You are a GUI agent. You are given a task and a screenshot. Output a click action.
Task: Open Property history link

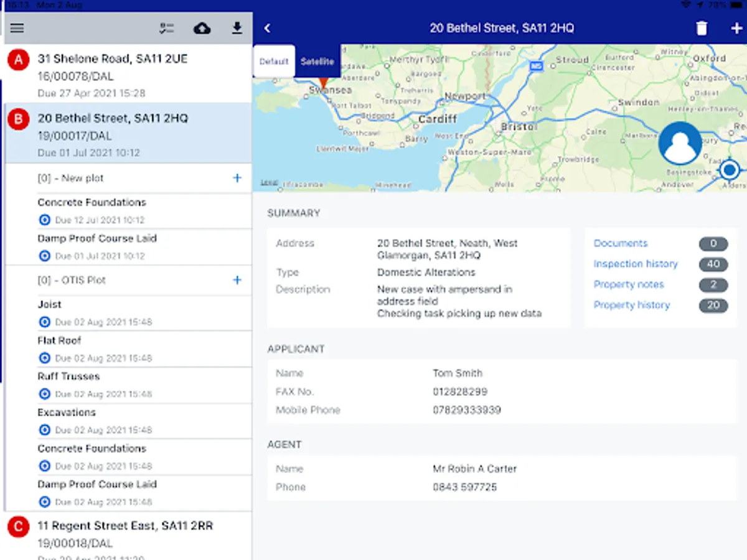(x=632, y=305)
